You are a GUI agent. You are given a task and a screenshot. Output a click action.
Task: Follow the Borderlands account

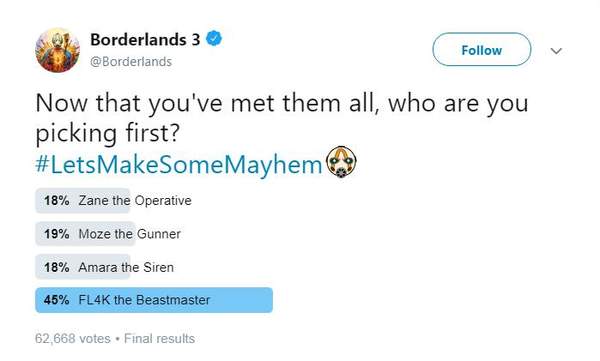[482, 49]
